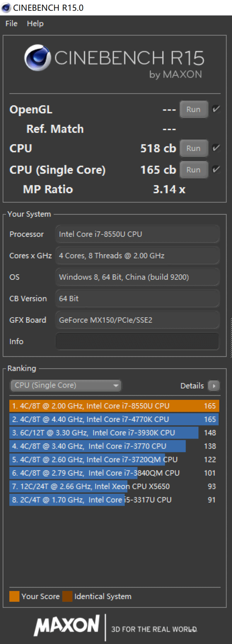Toggle the CPU test checkbox
Image resolution: width=232 pixels, height=644 pixels.
point(216,148)
